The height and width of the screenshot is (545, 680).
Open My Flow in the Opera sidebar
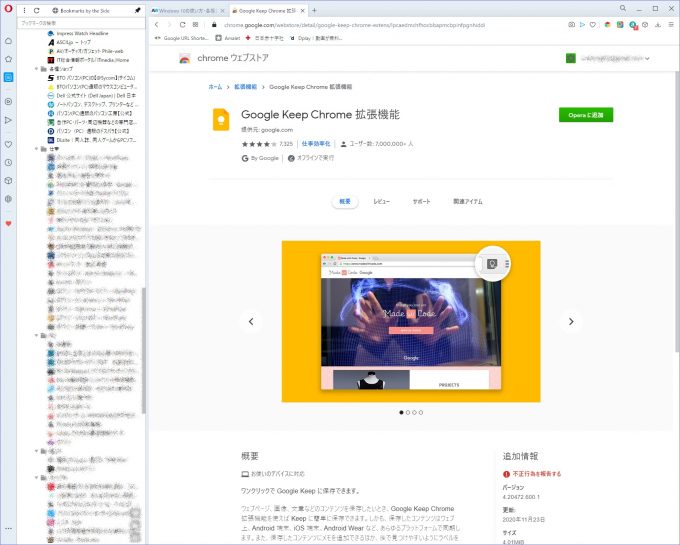[8, 120]
